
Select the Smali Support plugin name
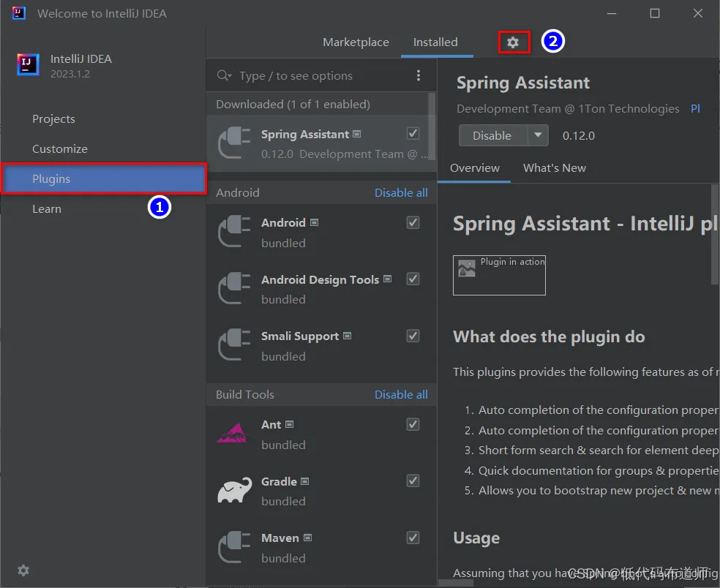[x=300, y=336]
